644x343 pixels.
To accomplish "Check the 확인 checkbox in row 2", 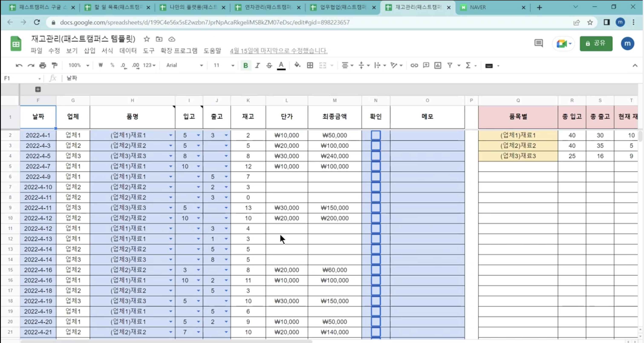I will [x=376, y=135].
